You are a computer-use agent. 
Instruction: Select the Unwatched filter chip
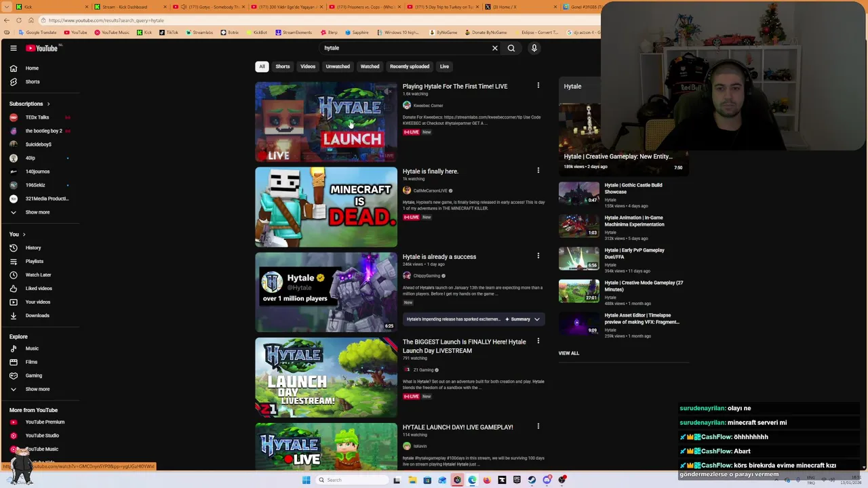coord(338,66)
